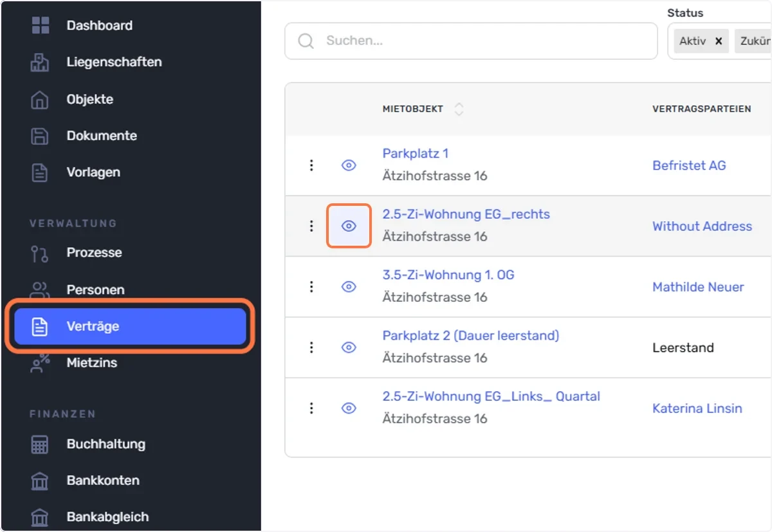This screenshot has height=532, width=772.
Task: Open the Parkplatz 1 link
Action: tap(416, 153)
